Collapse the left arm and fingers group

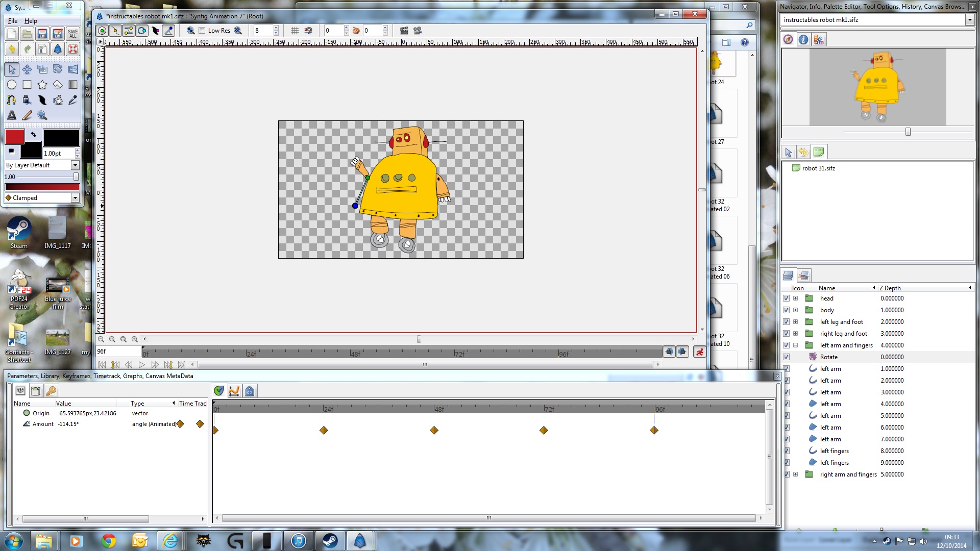[x=795, y=345]
